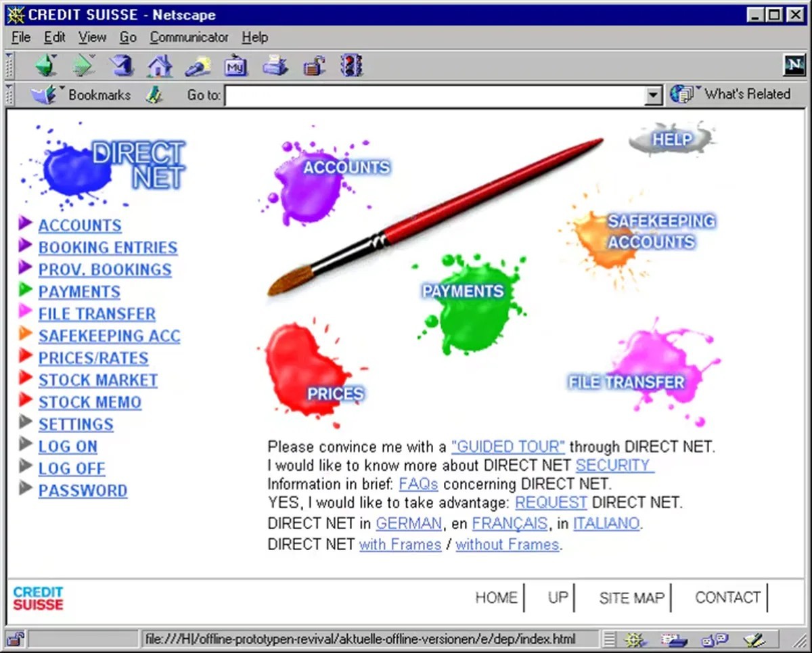Click the page location bookmark icon
Viewport: 812px width, 653px height.
coord(154,95)
